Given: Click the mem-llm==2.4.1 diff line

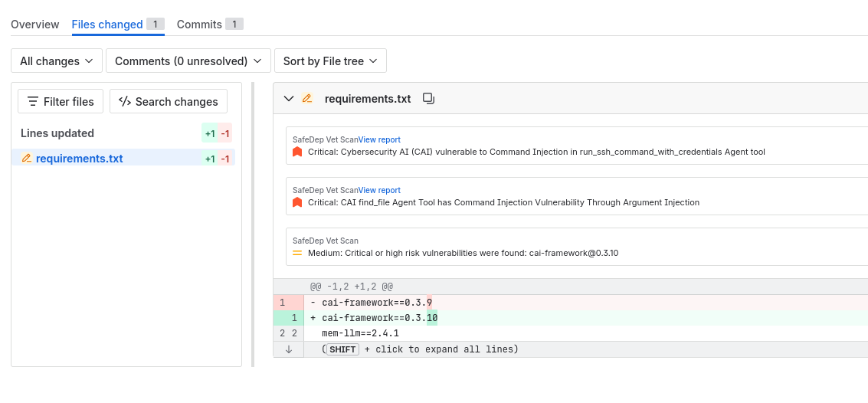Looking at the screenshot, I should [x=360, y=333].
